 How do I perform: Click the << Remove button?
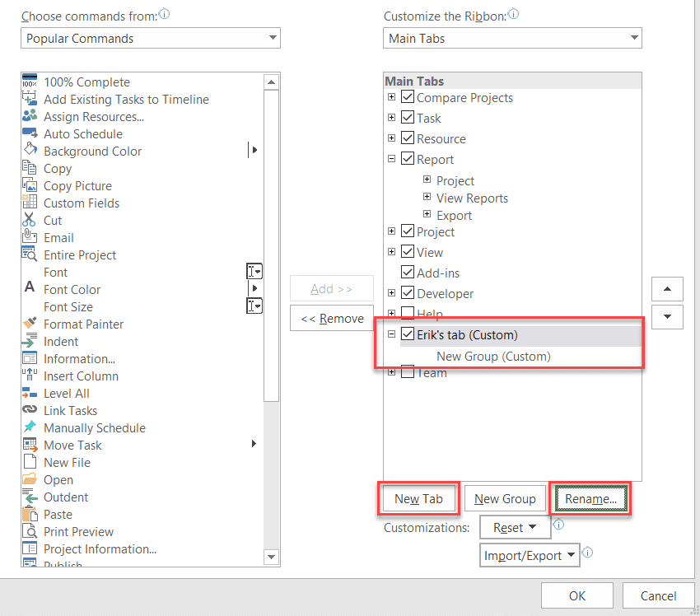332,318
